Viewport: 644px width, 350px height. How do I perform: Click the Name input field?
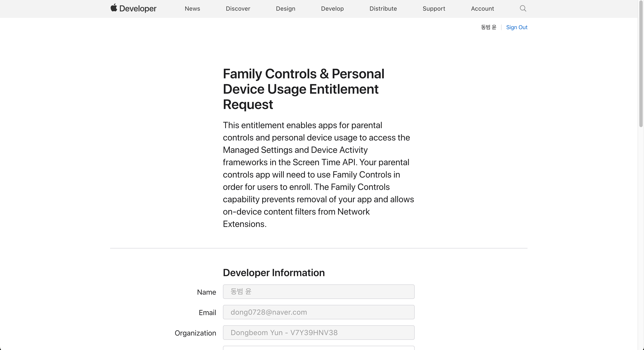point(319,291)
